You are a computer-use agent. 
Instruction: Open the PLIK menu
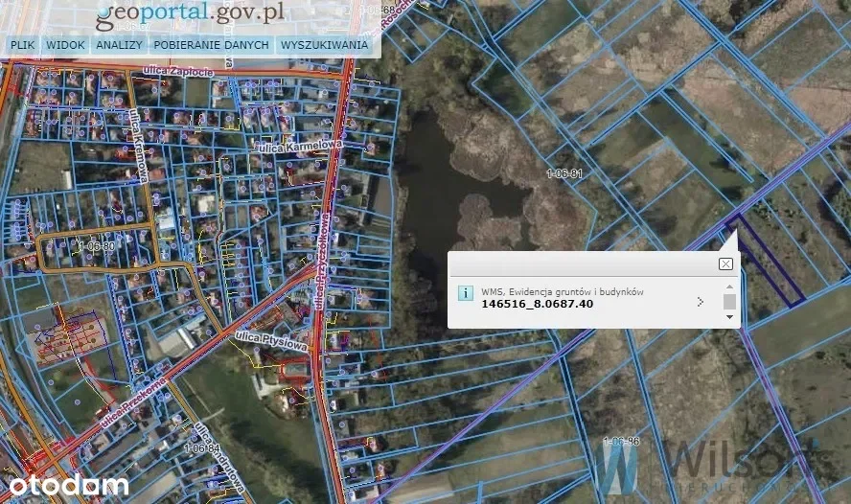[x=21, y=45]
